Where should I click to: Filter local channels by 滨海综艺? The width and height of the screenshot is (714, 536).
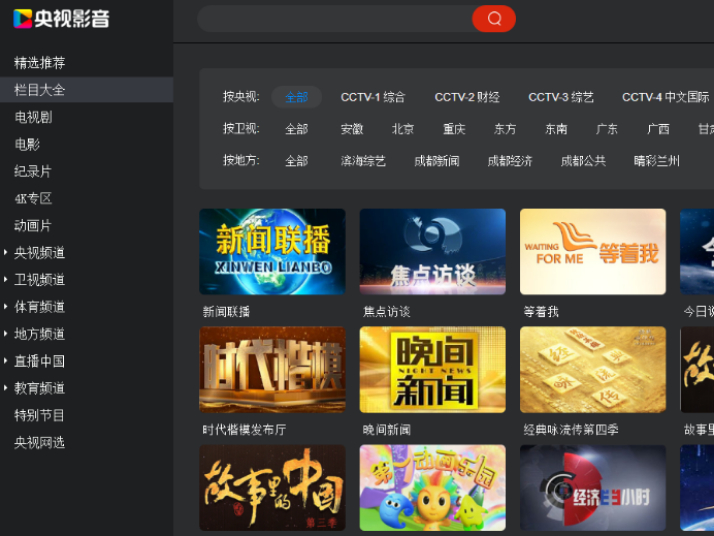point(363,161)
